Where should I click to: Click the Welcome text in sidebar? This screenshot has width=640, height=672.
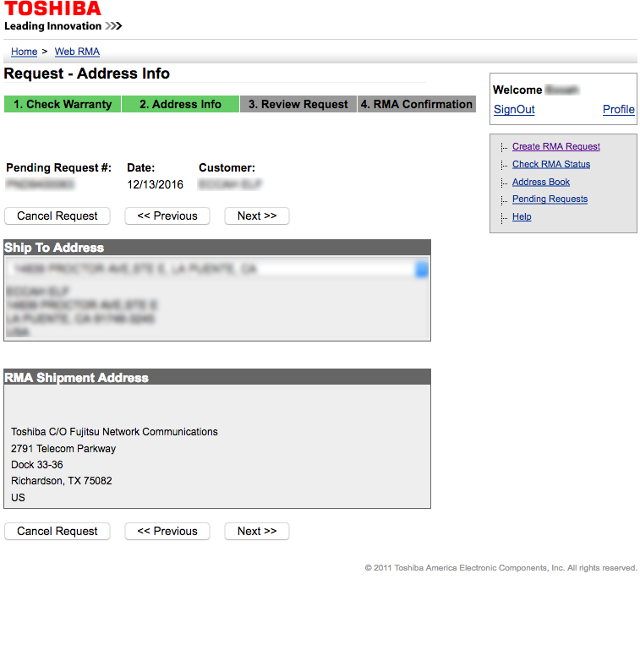coord(517,90)
